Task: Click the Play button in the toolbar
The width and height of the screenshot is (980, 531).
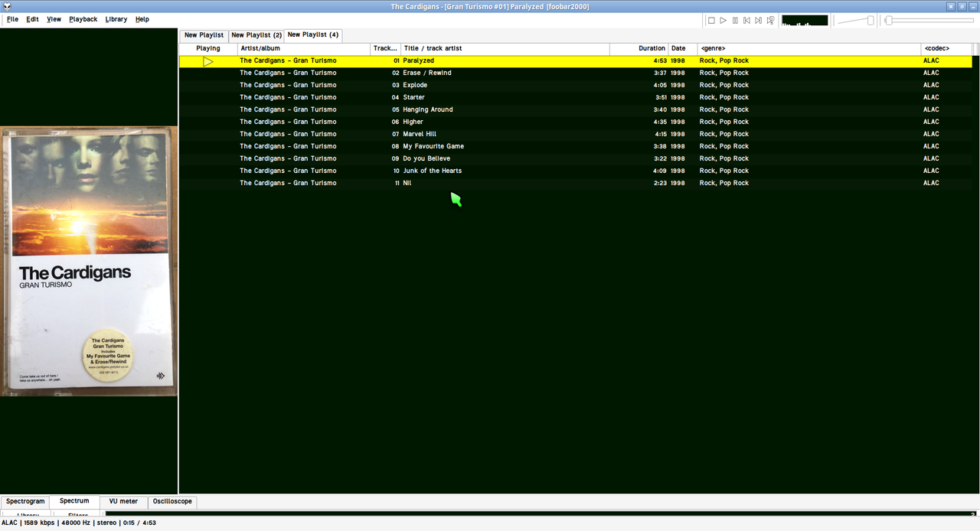Action: click(723, 21)
